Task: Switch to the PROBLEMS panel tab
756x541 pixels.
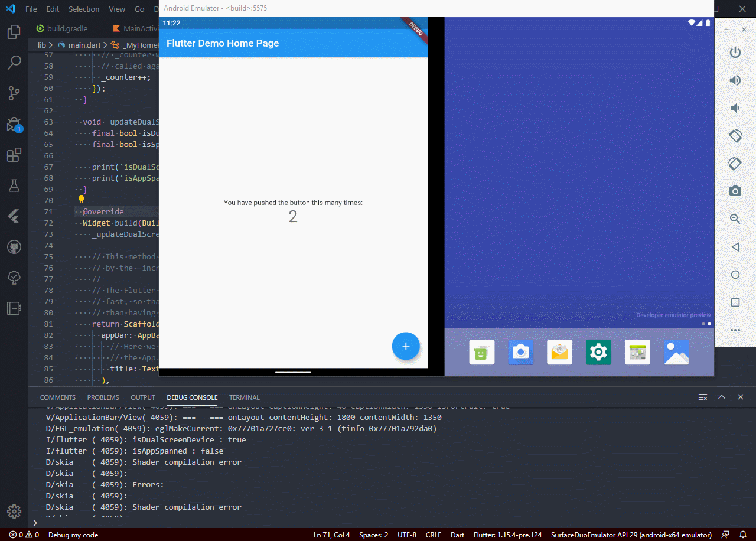Action: pos(103,397)
